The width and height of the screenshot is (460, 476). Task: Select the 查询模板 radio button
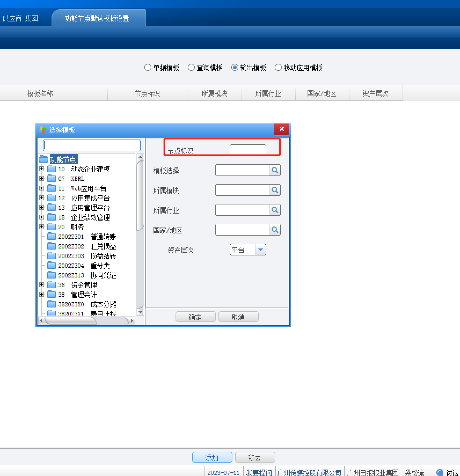pyautogui.click(x=191, y=68)
